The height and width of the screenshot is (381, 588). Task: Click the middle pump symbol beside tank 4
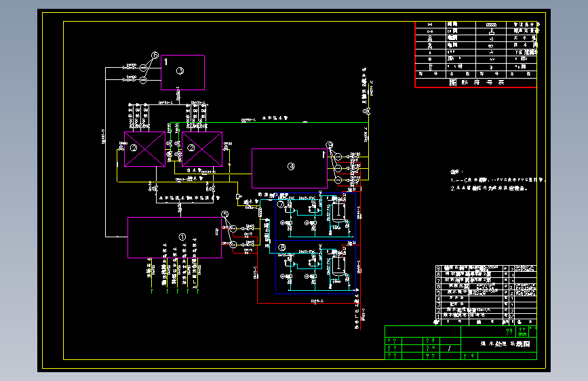pyautogui.click(x=338, y=169)
